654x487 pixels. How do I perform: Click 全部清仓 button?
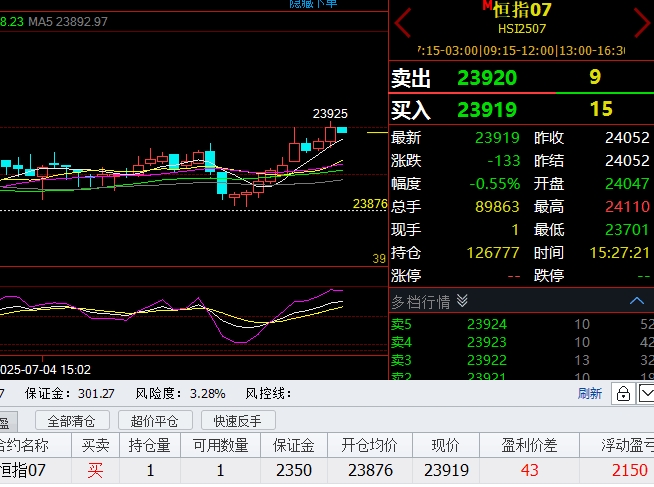click(72, 421)
